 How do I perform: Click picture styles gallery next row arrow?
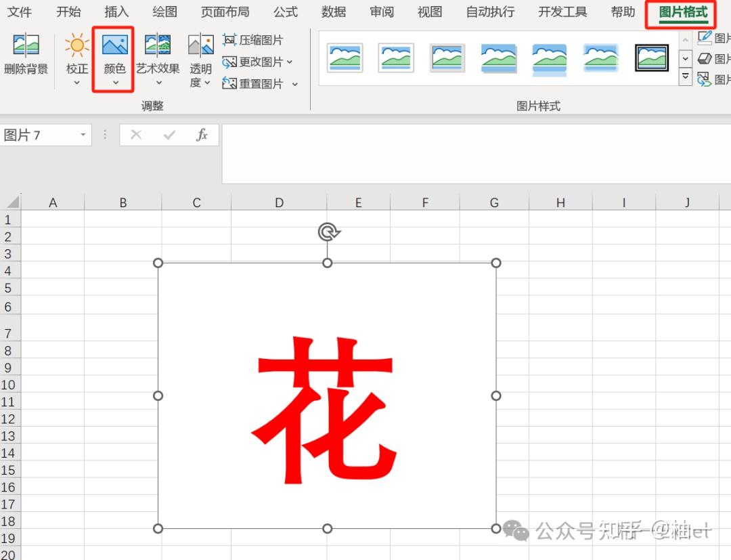click(685, 59)
